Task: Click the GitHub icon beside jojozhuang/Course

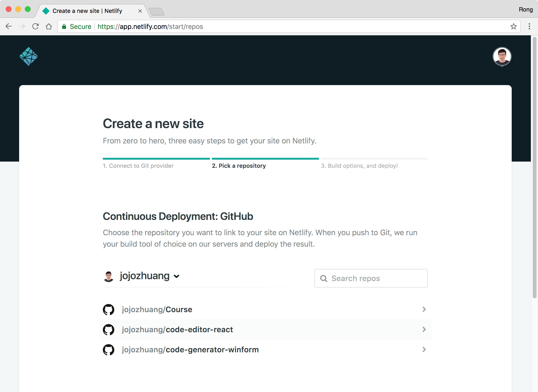Action: (x=109, y=310)
